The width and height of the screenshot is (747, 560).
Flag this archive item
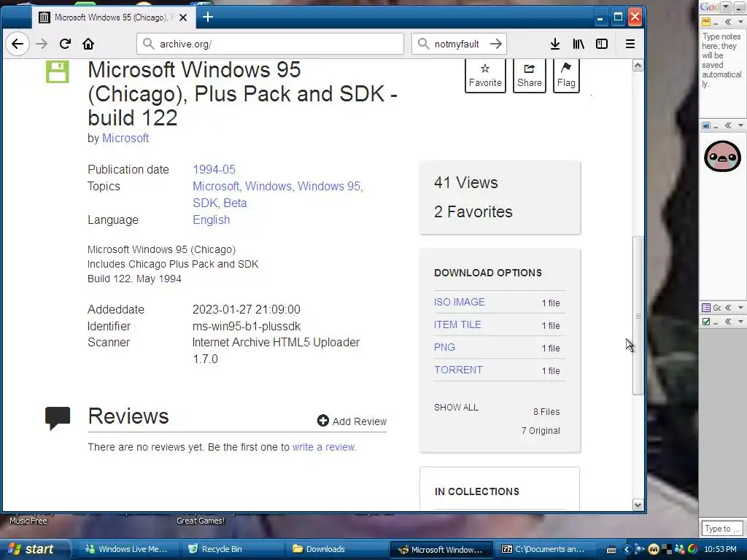566,75
